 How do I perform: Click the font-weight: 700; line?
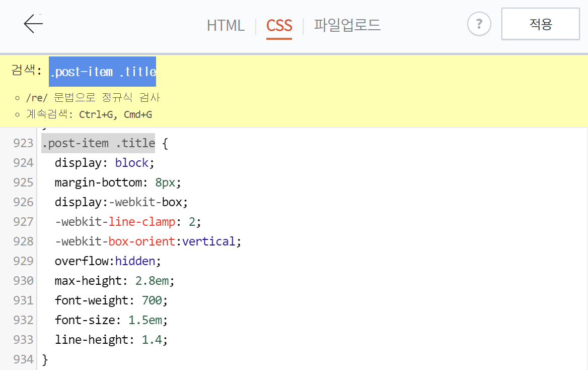click(x=111, y=300)
